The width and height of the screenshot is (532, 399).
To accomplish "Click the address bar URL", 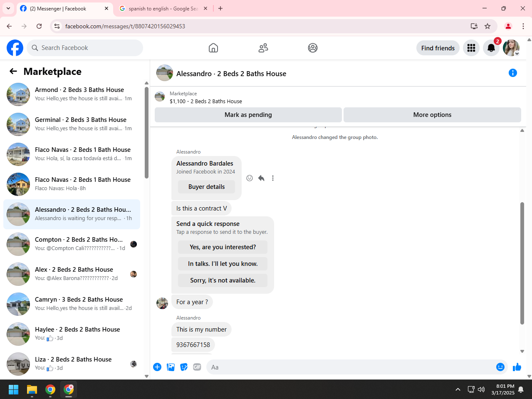I will [125, 26].
